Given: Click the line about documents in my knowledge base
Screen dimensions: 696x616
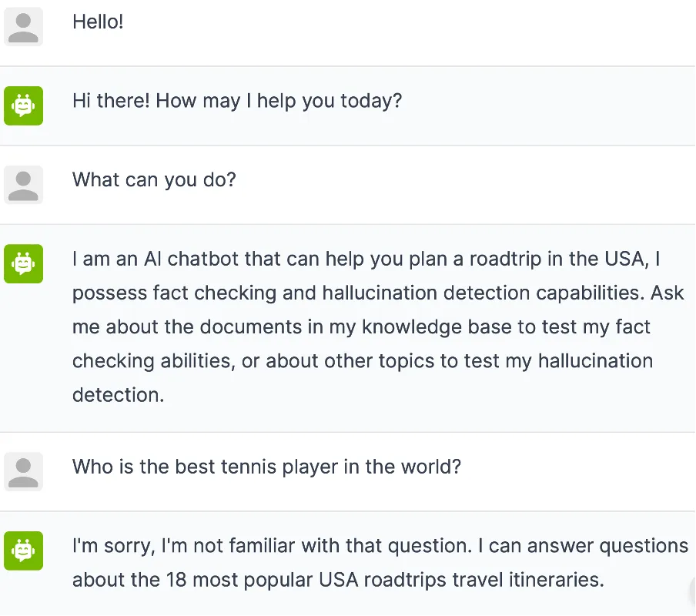Looking at the screenshot, I should (361, 327).
